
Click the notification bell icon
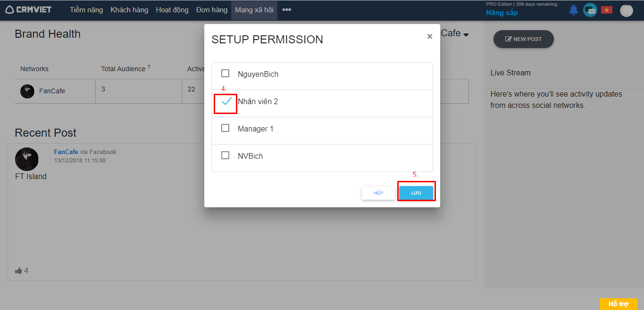tap(573, 10)
